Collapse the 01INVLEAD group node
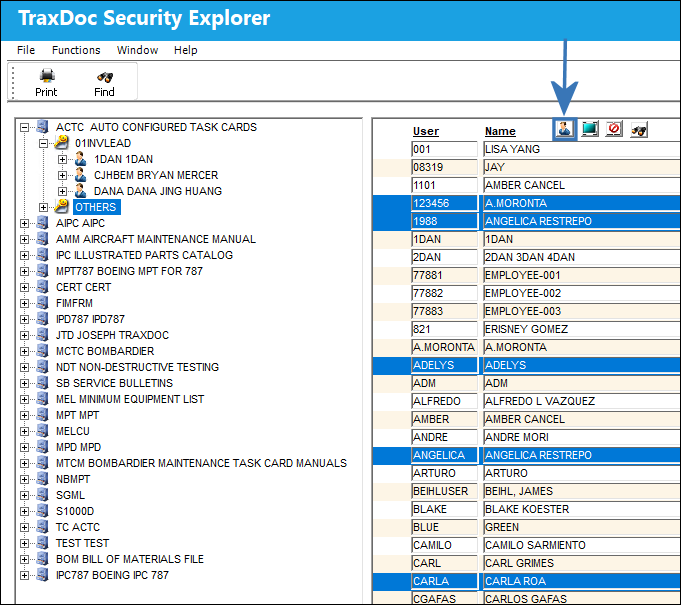Image resolution: width=681 pixels, height=605 pixels. tap(43, 143)
